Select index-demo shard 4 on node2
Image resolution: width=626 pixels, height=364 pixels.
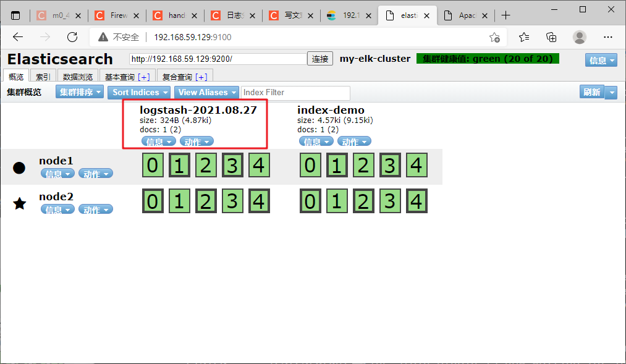coord(417,201)
